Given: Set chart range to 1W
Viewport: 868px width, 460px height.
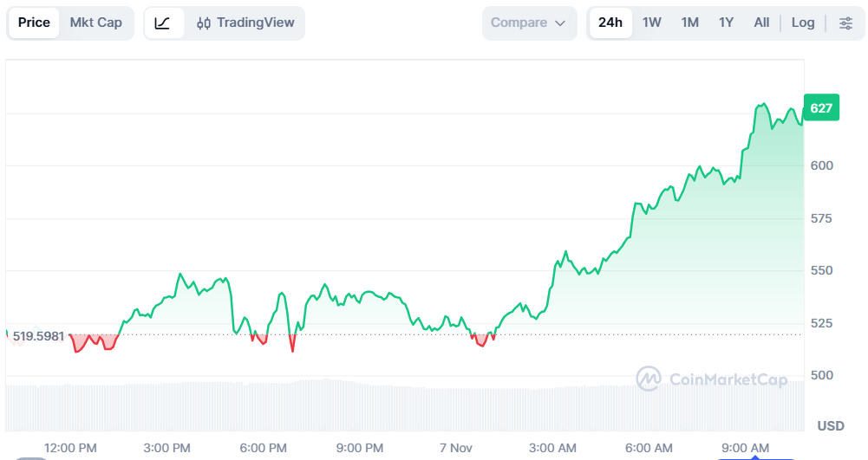Looking at the screenshot, I should click(652, 23).
